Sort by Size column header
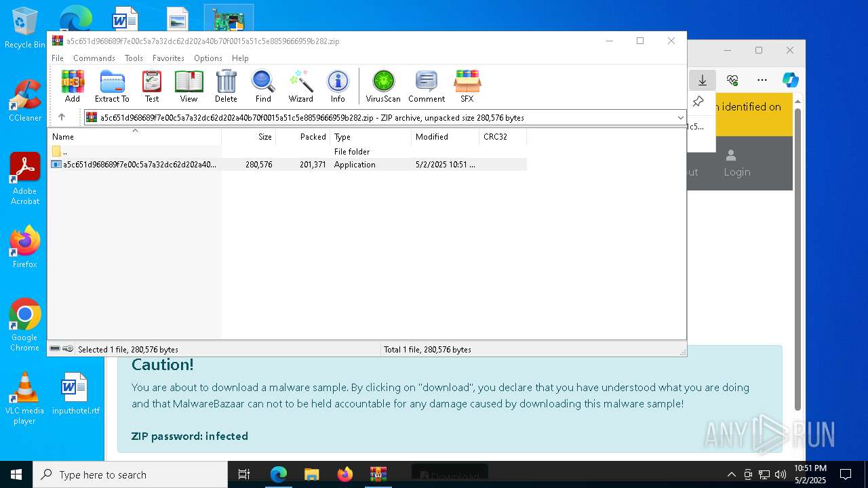The image size is (868, 488). coord(249,136)
